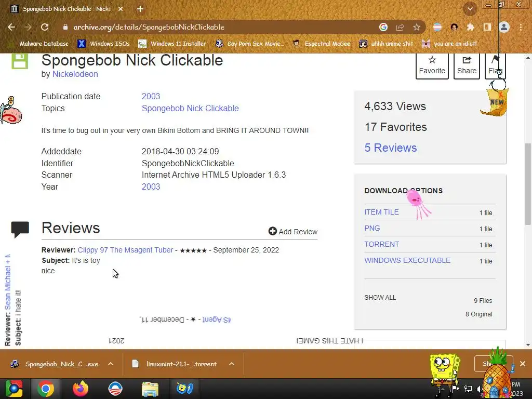The image size is (532, 399).
Task: Open the Chrome profile avatar menu
Action: (x=504, y=27)
